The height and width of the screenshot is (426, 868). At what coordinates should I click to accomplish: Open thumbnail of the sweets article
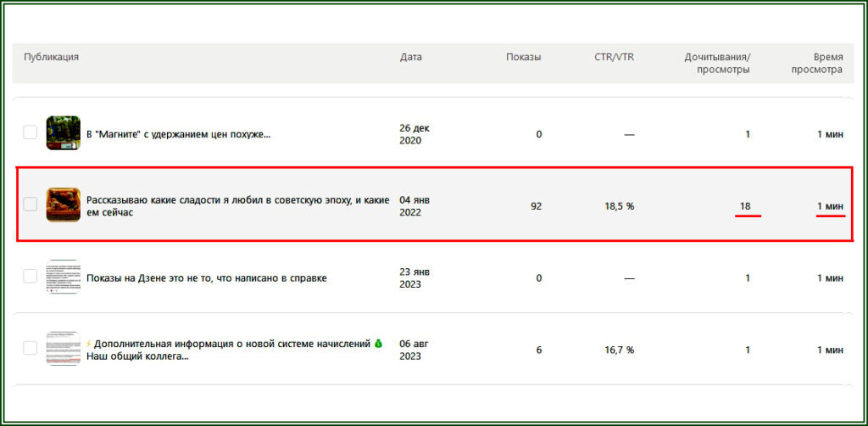click(x=63, y=205)
